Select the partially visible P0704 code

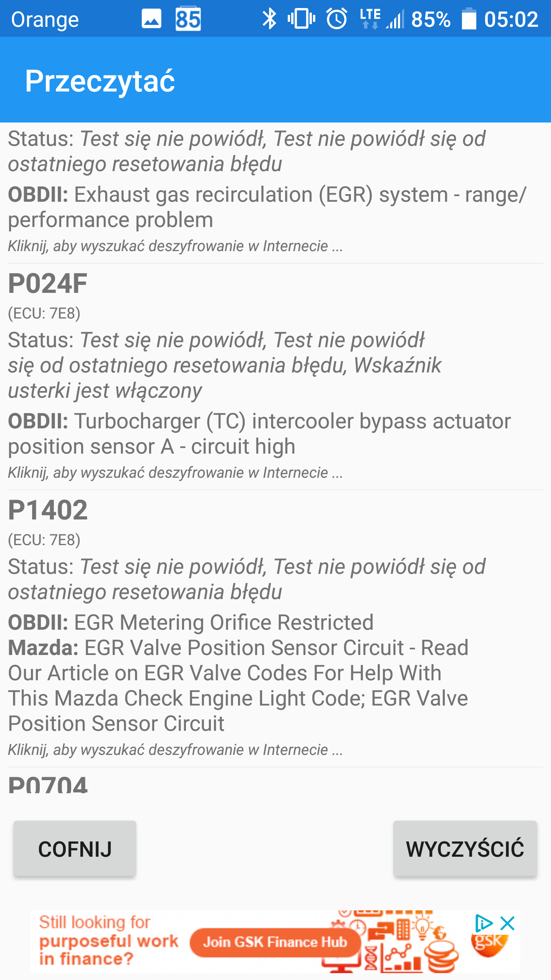tap(48, 784)
